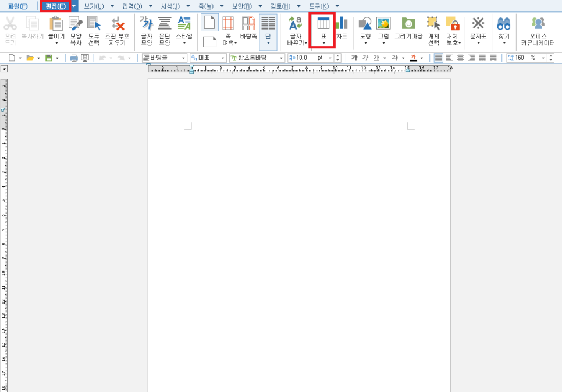
Task: Open the font size pt dropdown
Action: (330, 58)
